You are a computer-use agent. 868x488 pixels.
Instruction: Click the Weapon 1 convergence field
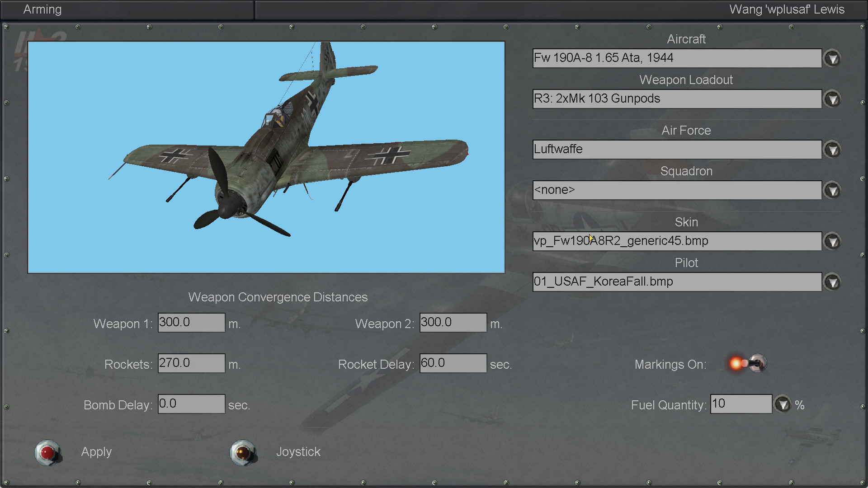(191, 323)
